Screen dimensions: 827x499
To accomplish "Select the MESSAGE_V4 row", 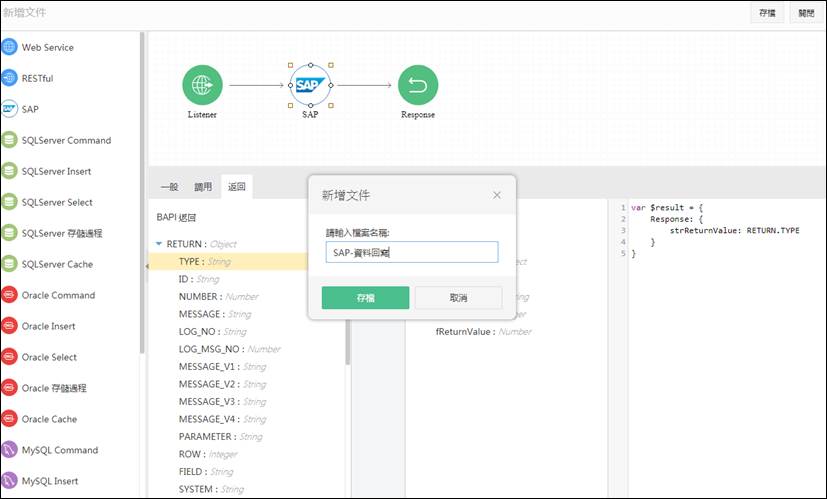I will (x=222, y=419).
